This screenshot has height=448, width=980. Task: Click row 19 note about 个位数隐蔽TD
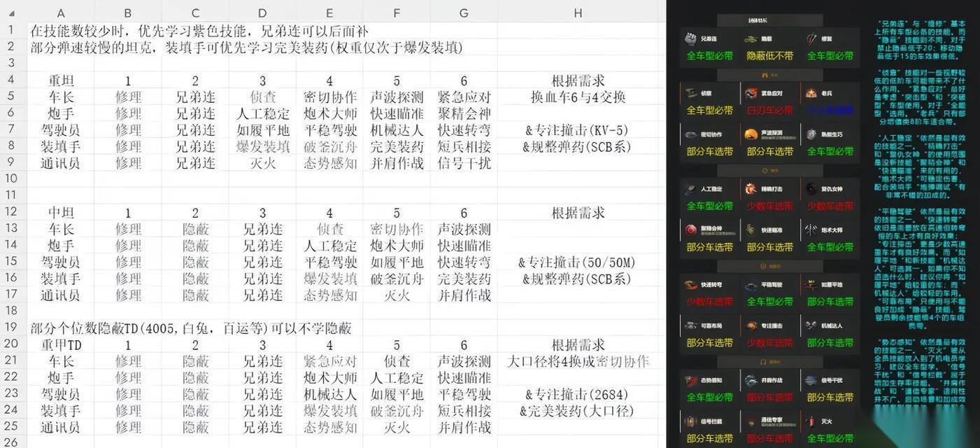click(190, 328)
